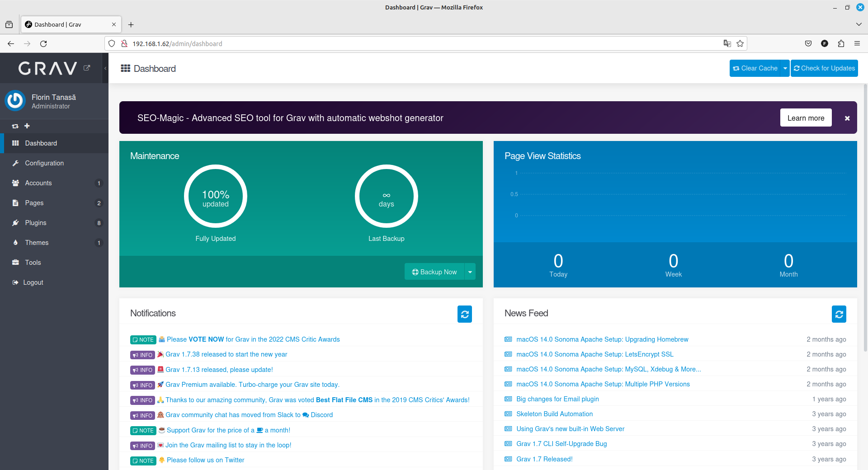Open Grav mailing list notification

[228, 445]
